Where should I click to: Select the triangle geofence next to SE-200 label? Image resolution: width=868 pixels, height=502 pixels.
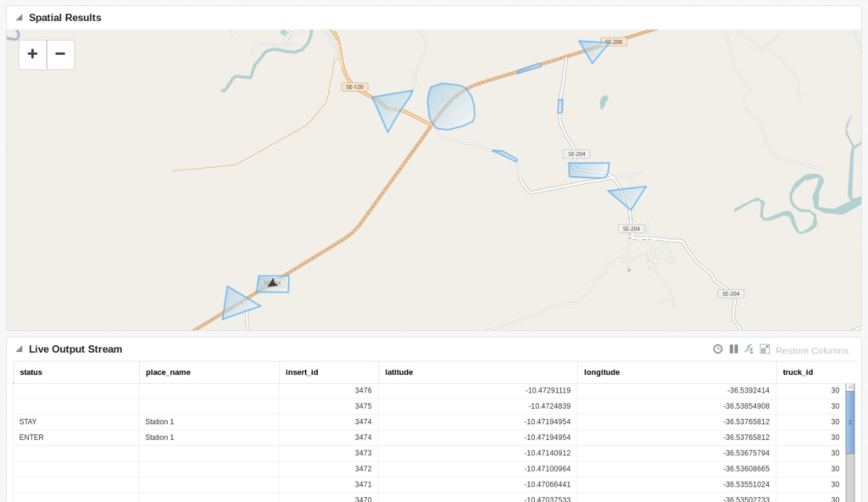pos(593,51)
